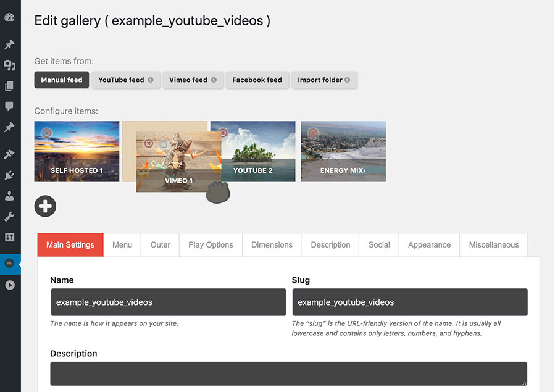Open the Comments sidebar icon

pos(9,106)
